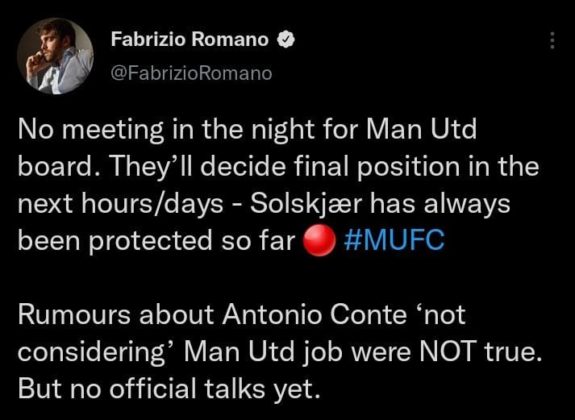575x420 pixels.
Task: Open the #MUFC hashtag link
Action: [394, 241]
